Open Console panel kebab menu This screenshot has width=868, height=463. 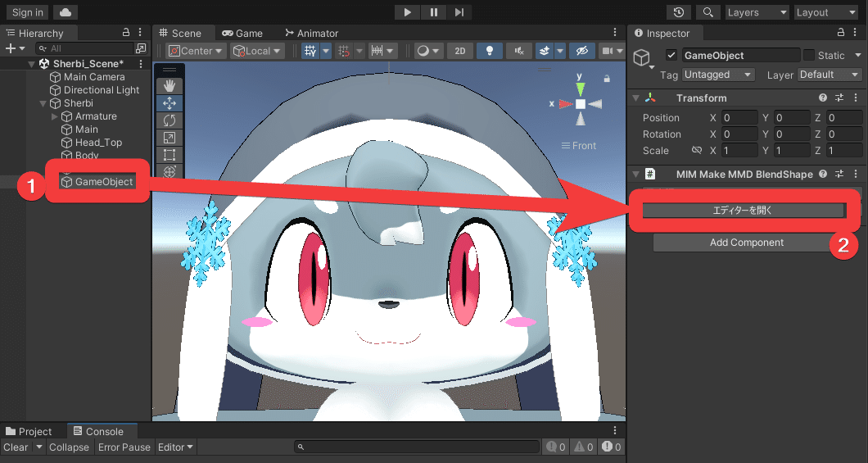point(615,431)
